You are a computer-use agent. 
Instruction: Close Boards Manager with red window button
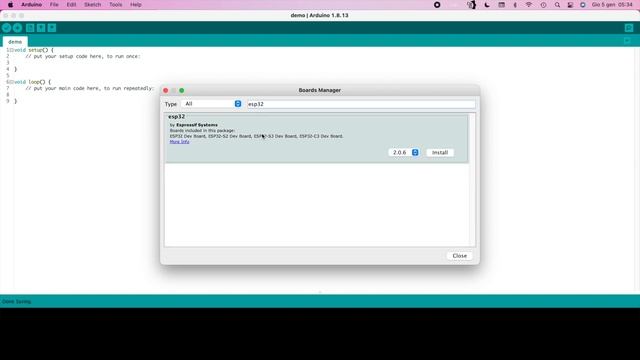(166, 90)
